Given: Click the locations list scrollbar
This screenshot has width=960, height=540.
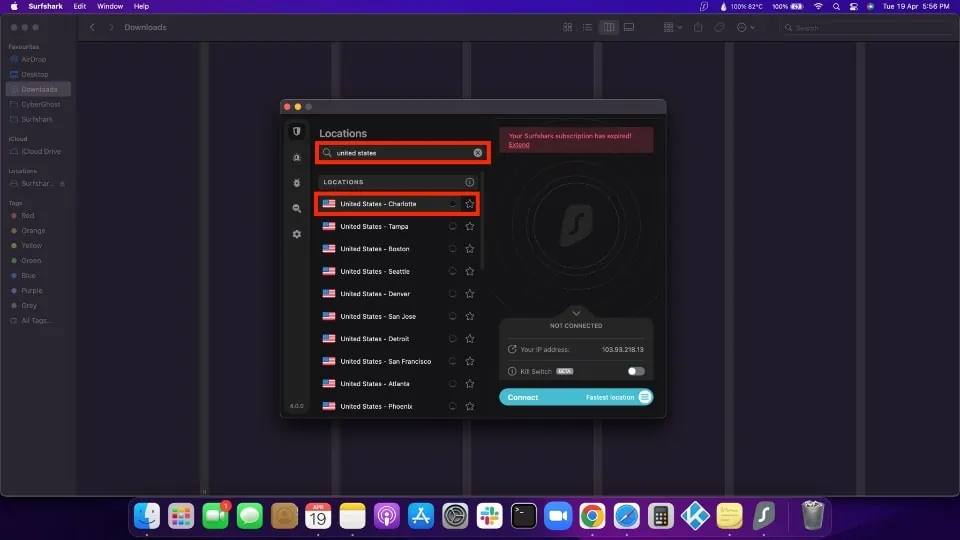Looking at the screenshot, I should point(482,222).
